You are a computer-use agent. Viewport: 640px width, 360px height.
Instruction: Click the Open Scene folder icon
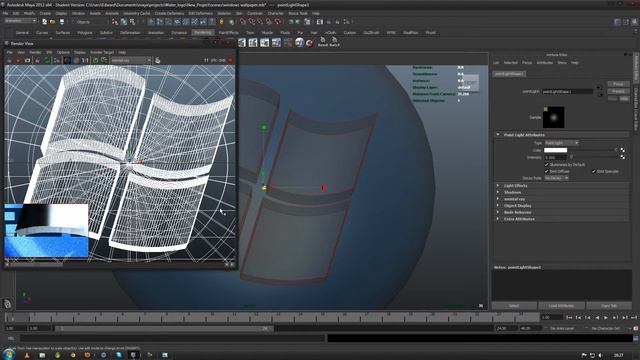point(53,22)
